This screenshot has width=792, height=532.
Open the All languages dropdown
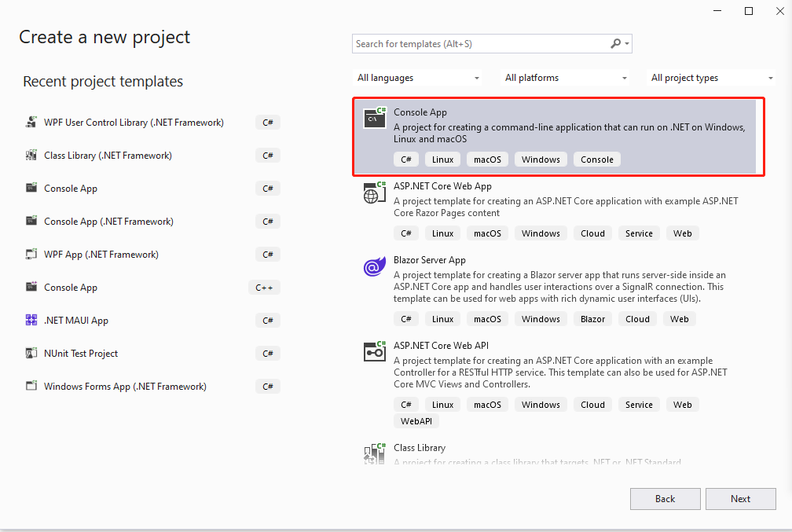tap(417, 78)
